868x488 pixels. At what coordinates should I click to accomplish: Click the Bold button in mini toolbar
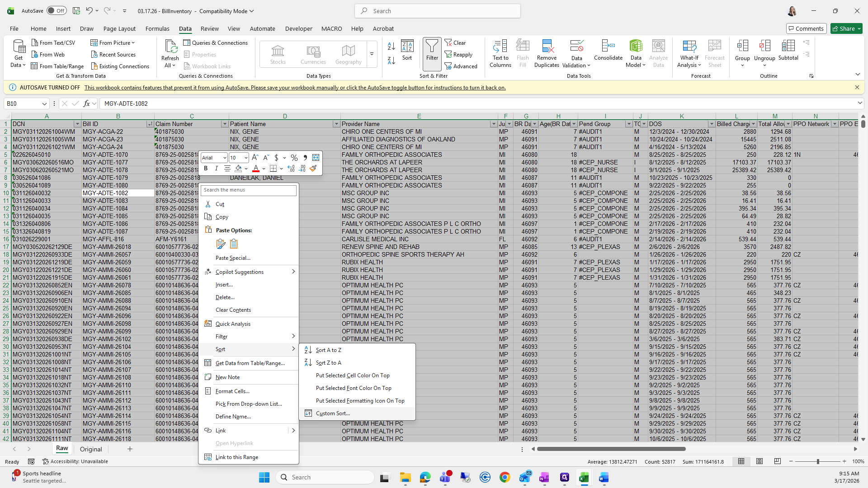point(206,168)
